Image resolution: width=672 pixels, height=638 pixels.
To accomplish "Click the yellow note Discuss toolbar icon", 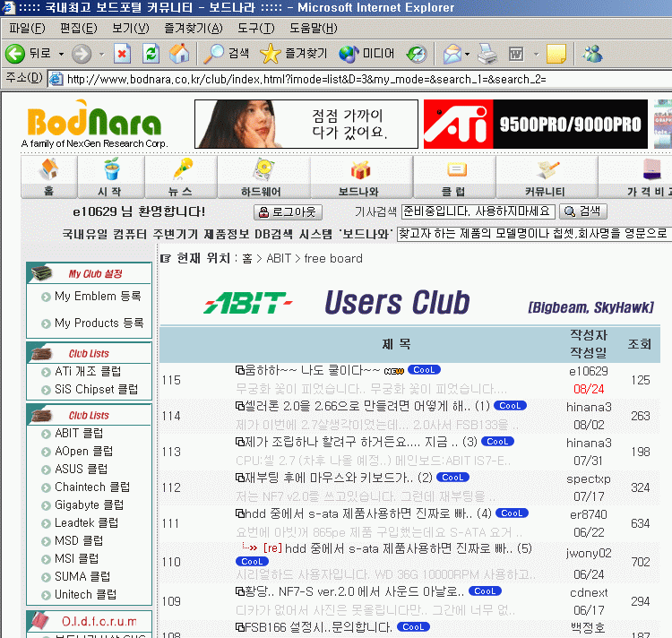I will coord(556,54).
